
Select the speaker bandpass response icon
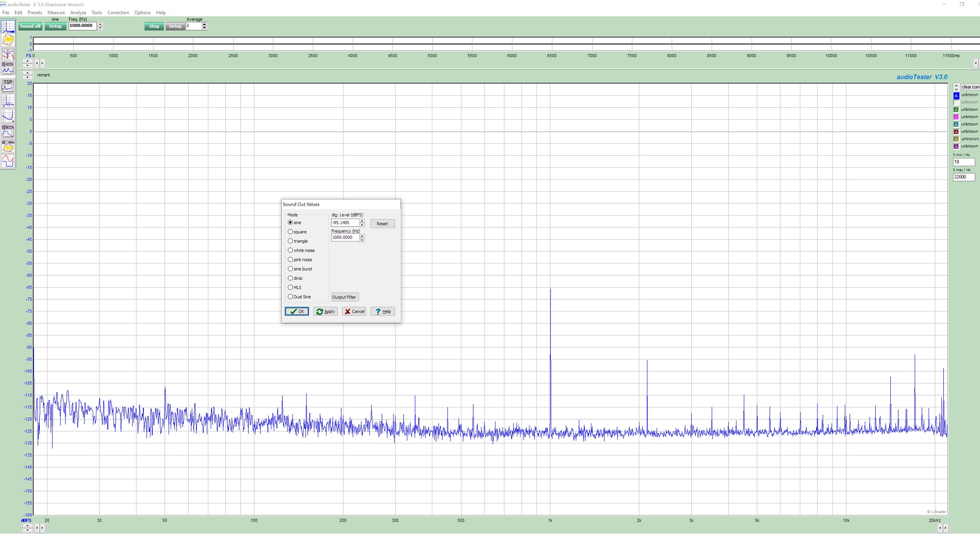point(8,131)
